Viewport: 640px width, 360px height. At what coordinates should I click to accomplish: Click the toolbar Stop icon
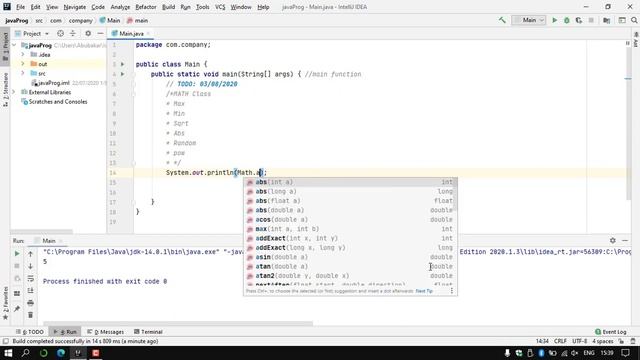[591, 20]
